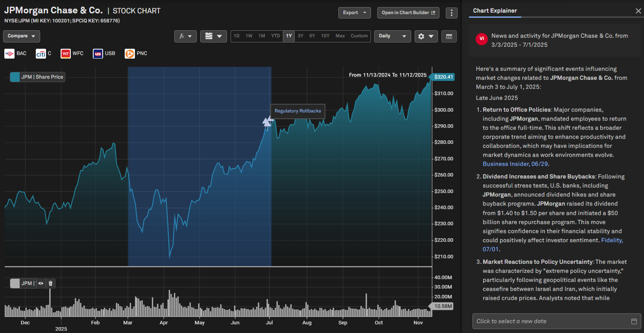The height and width of the screenshot is (333, 644).
Task: Click the Bank of America BAC logo icon
Action: 9,53
